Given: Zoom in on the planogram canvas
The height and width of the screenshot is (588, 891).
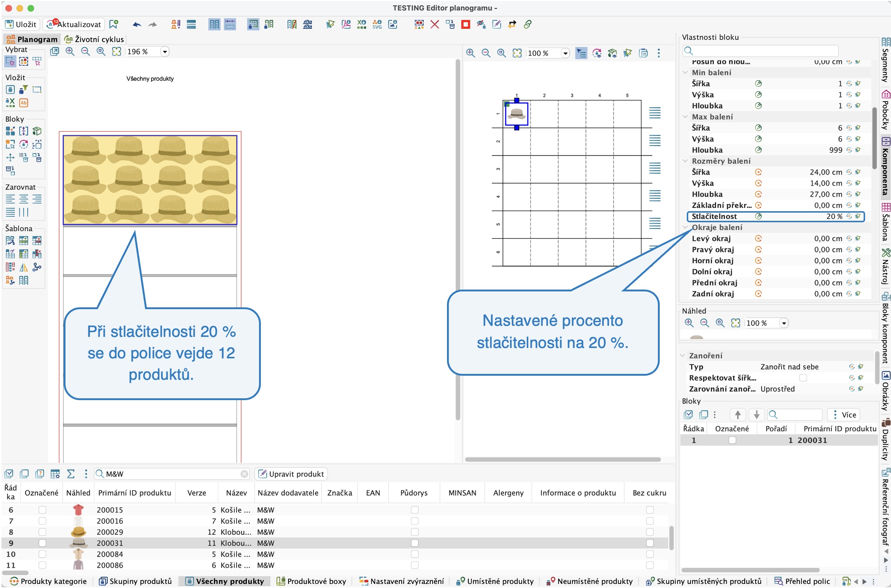Looking at the screenshot, I should pyautogui.click(x=70, y=51).
